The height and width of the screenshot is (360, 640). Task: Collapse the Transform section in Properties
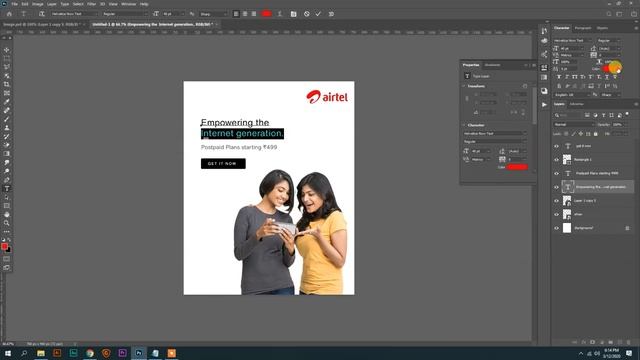tap(464, 86)
